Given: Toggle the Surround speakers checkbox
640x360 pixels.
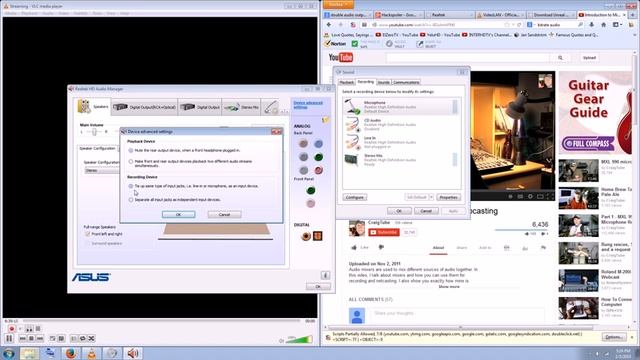Looking at the screenshot, I should click(87, 243).
